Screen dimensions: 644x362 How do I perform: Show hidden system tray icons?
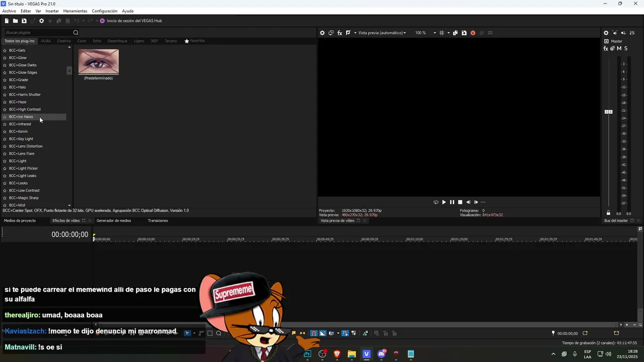(x=553, y=354)
